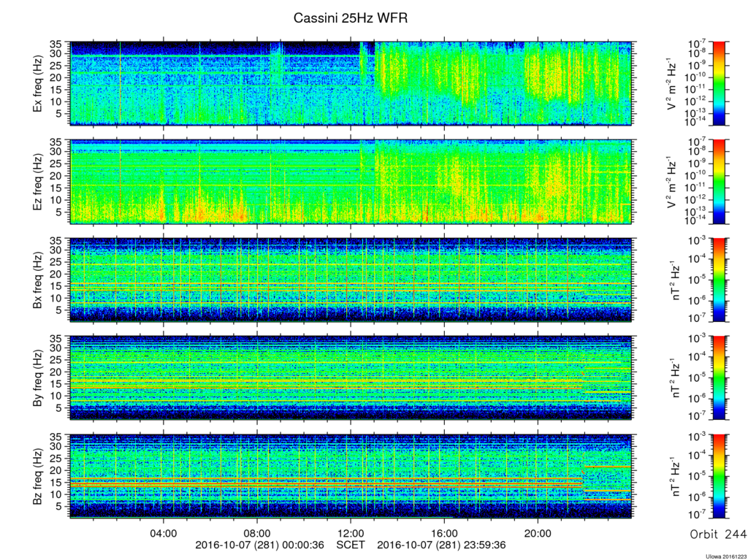Click the 10⁻³ tick on the Bz color bar
Viewport: 748px width, 560px height.
coord(698,436)
